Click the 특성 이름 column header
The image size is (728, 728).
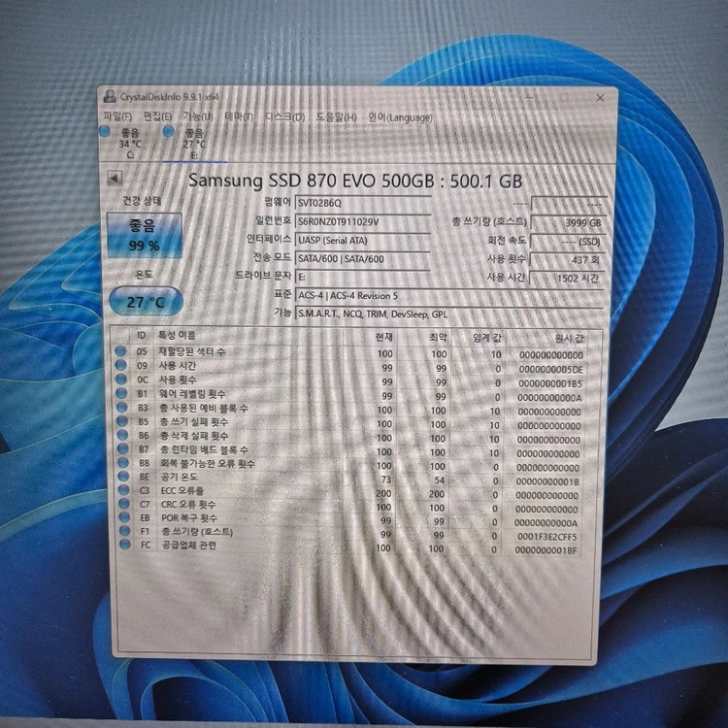[177, 335]
